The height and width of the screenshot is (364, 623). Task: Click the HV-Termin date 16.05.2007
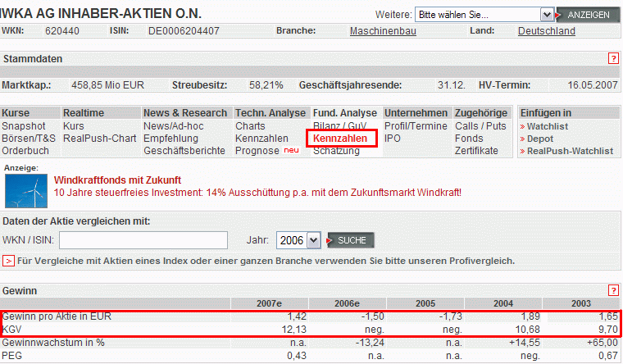pyautogui.click(x=593, y=85)
